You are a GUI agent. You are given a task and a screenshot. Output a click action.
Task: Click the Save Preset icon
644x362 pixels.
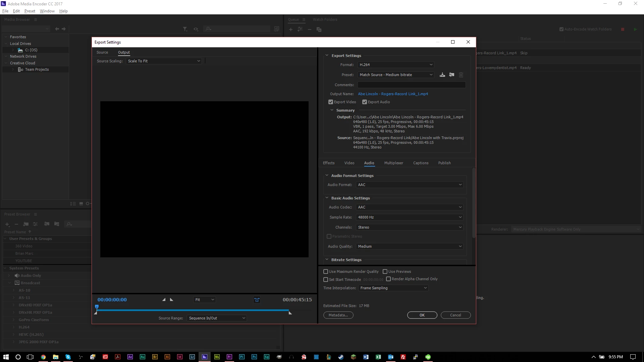[x=442, y=75]
